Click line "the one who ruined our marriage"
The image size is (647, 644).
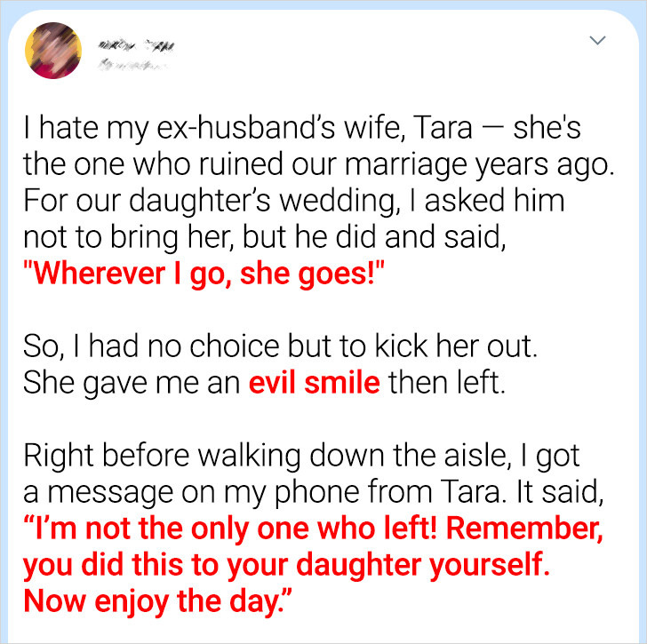pyautogui.click(x=246, y=164)
